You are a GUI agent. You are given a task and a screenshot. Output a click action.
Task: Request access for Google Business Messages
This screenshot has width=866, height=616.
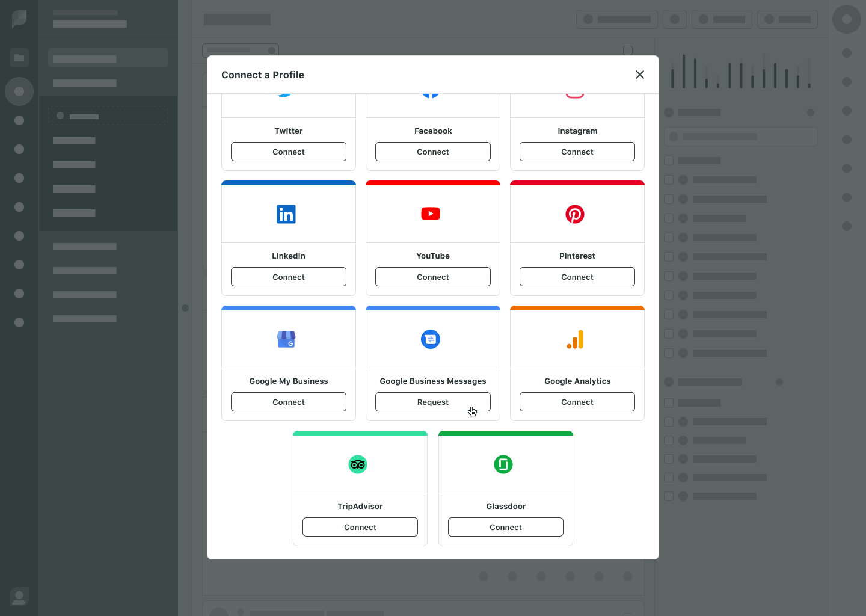[x=432, y=402]
